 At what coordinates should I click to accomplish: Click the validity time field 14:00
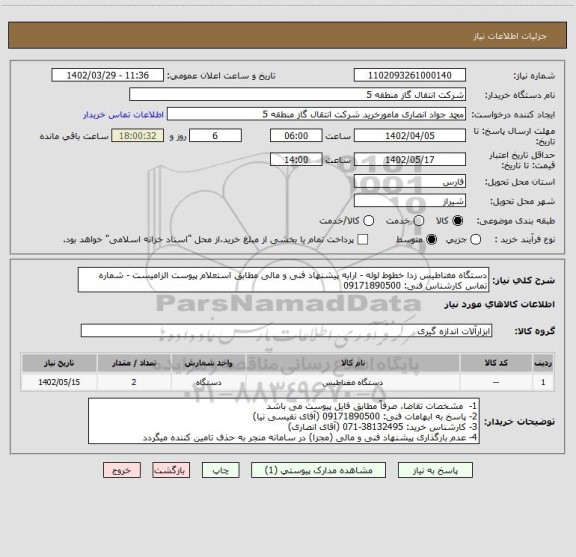pyautogui.click(x=296, y=159)
